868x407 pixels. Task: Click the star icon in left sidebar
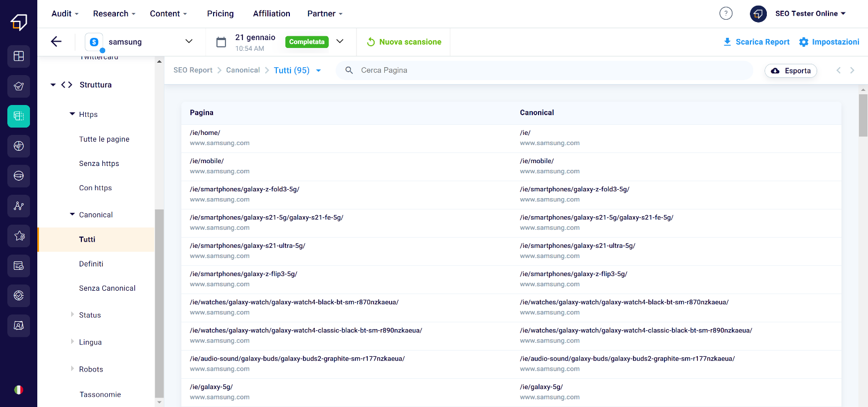pos(19,236)
